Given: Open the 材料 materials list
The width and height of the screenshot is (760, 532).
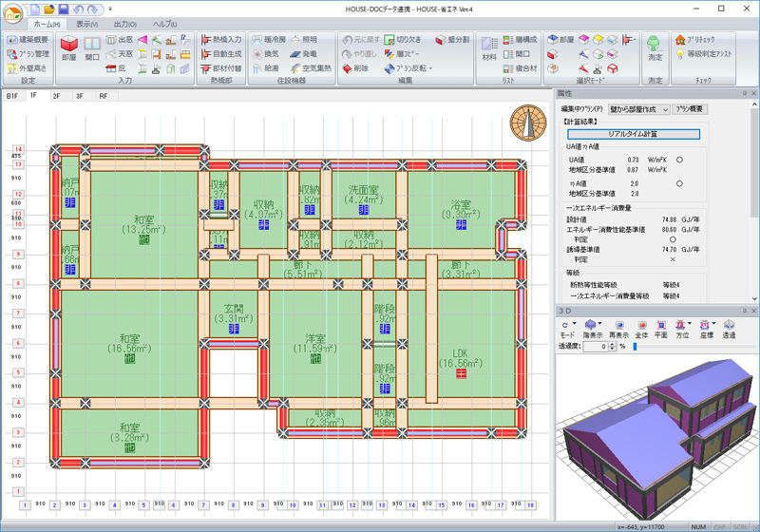Looking at the screenshot, I should coord(489,47).
